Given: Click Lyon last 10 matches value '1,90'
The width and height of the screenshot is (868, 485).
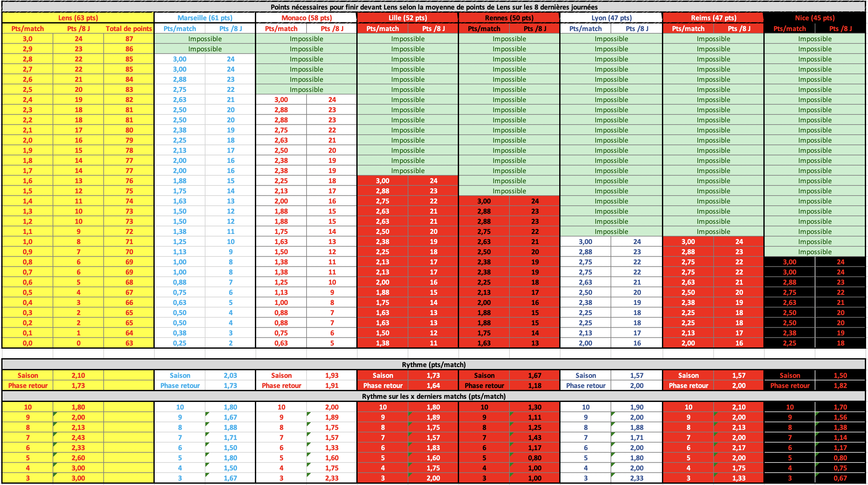Looking at the screenshot, I should pyautogui.click(x=637, y=407).
